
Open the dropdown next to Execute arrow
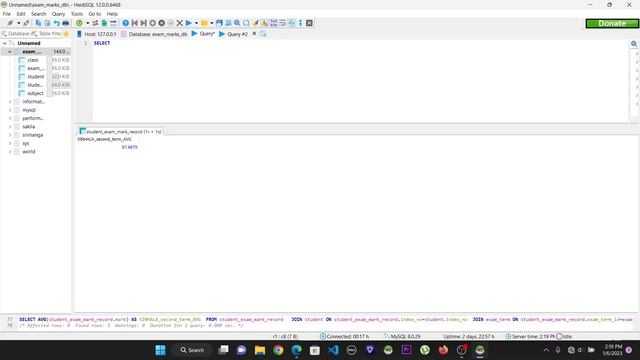point(196,23)
